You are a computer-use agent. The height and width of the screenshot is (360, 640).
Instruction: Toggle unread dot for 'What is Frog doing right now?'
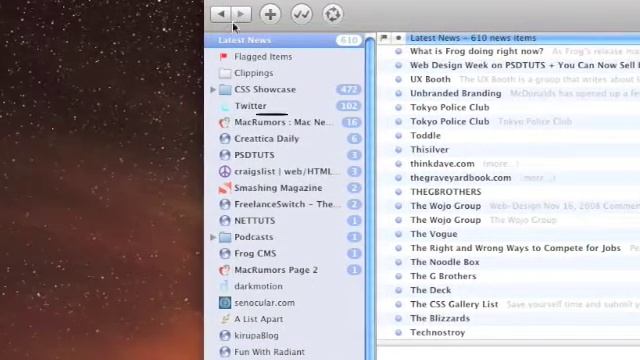399,51
